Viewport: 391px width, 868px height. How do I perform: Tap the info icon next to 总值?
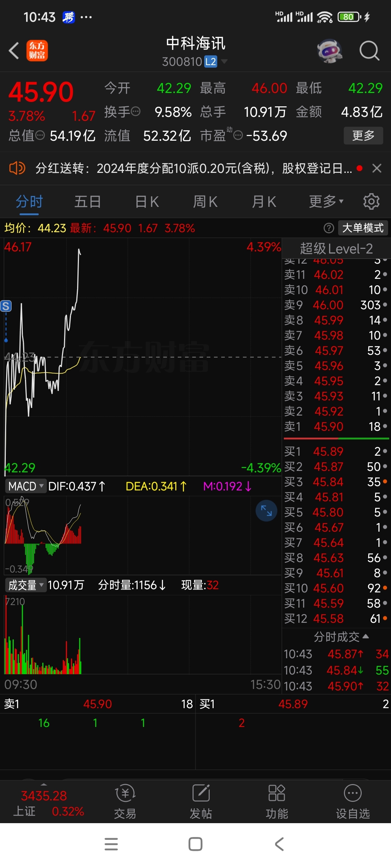coord(40,136)
